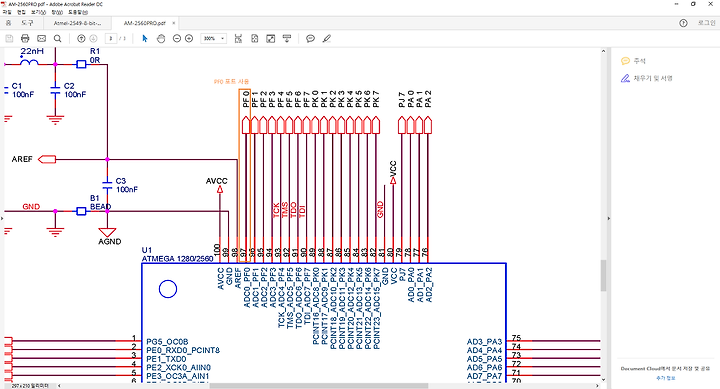
Task: Send file by email envelope icon
Action: point(41,39)
